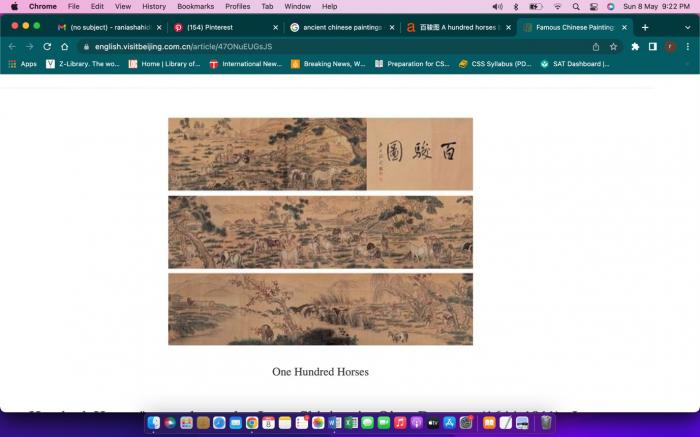Open Microsoft Excel from the dock
700x437 pixels.
[351, 422]
